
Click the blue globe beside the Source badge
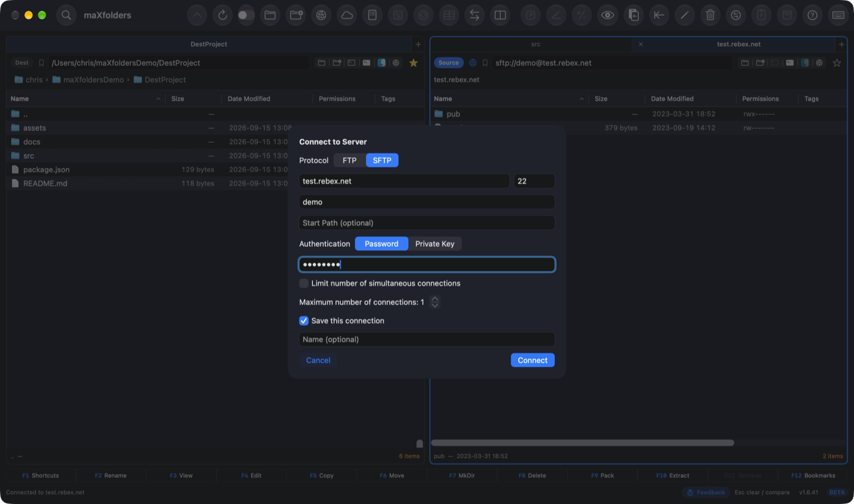pyautogui.click(x=473, y=63)
